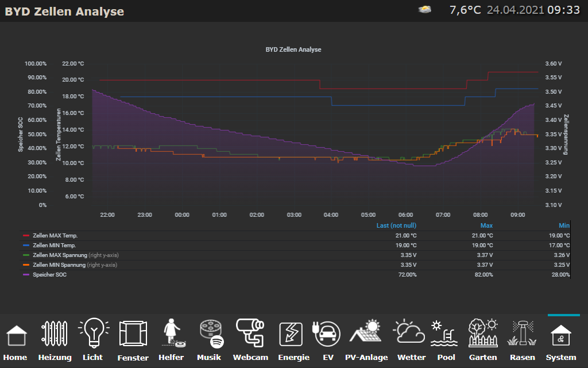Click the System menu label
Image resolution: width=588 pixels, height=368 pixels.
pyautogui.click(x=561, y=358)
